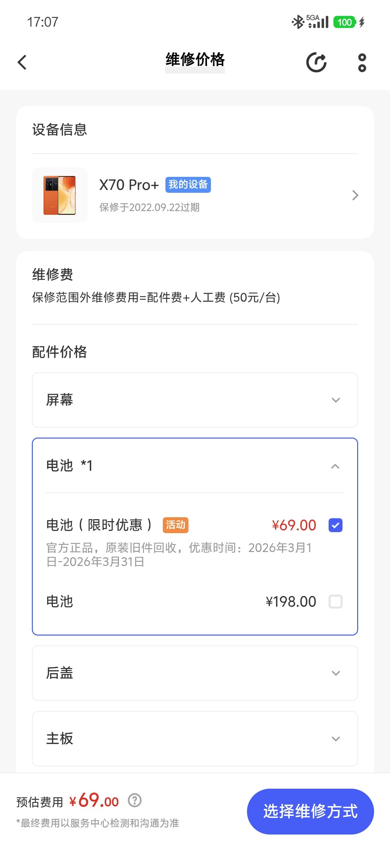Tap the estimated cost help icon

coord(135,800)
